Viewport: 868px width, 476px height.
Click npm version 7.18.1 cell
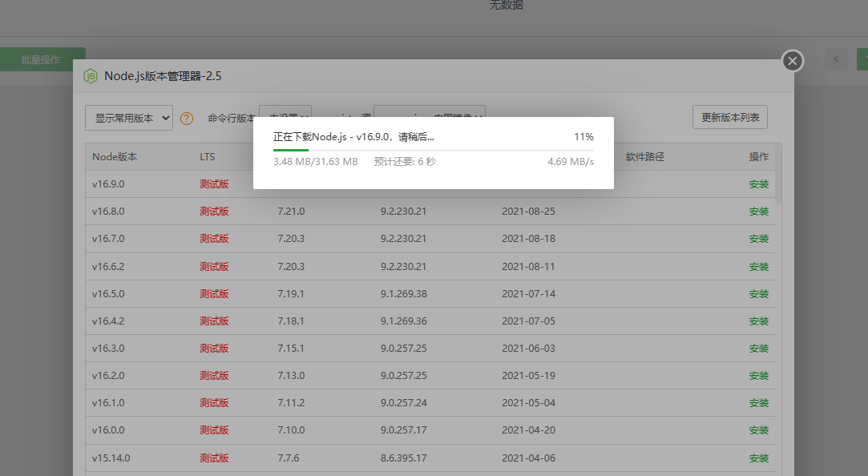coord(291,321)
